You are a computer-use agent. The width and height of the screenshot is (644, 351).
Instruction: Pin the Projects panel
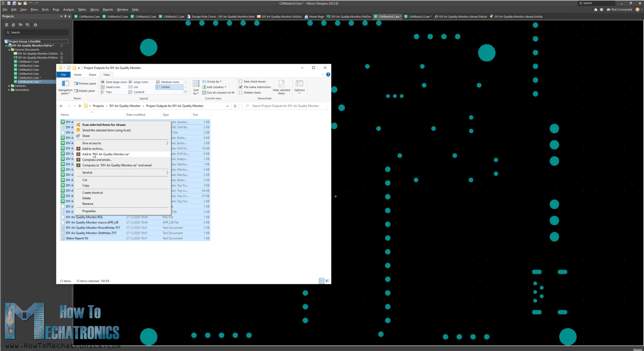click(x=65, y=17)
